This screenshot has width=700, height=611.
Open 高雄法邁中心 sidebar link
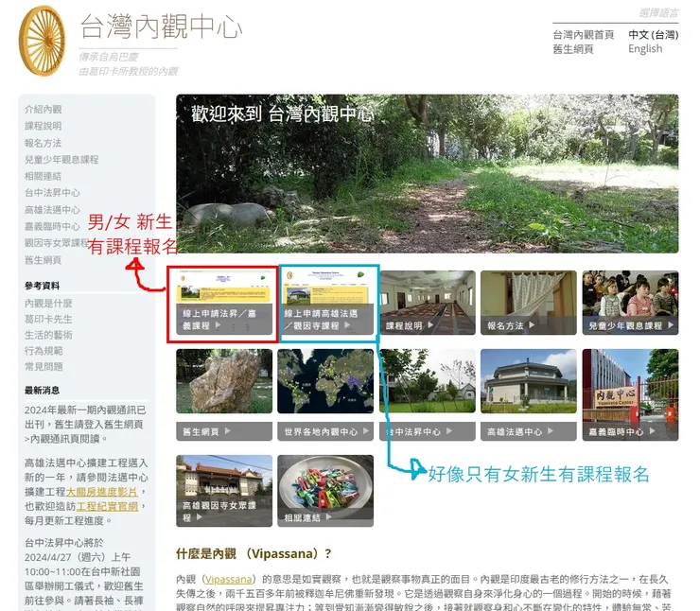click(x=52, y=210)
